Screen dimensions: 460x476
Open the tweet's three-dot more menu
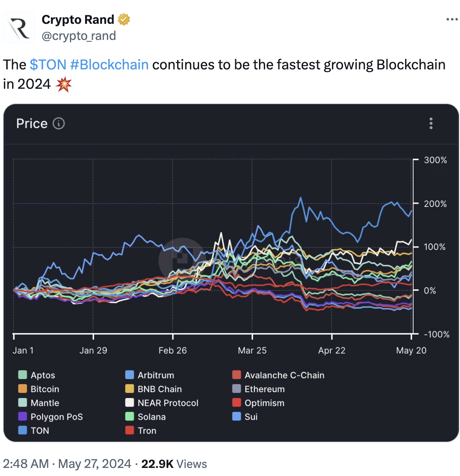[452, 20]
